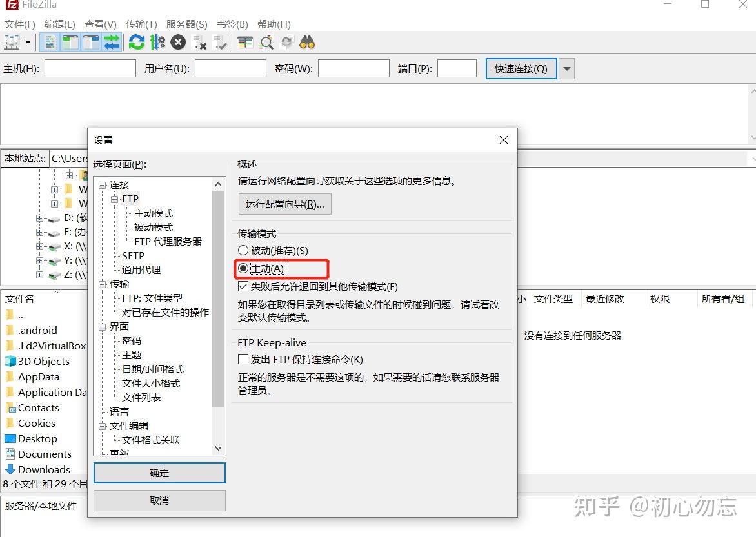
Task: Select 对已存在文件的操作 settings page
Action: [x=165, y=313]
